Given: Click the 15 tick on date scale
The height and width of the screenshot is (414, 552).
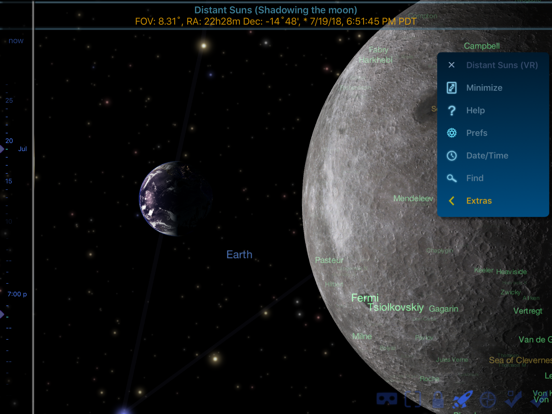Looking at the screenshot, I should [9, 181].
